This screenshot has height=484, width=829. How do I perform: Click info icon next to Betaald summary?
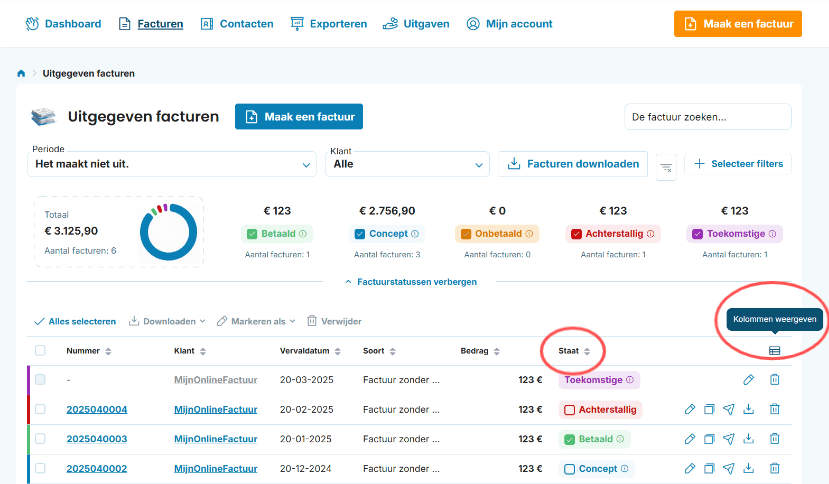pyautogui.click(x=303, y=234)
